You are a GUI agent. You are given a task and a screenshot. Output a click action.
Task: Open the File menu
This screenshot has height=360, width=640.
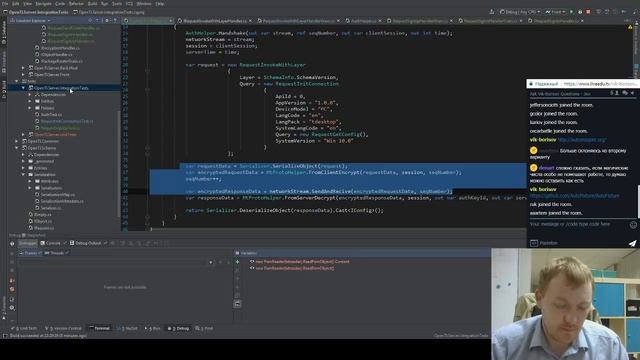tap(5, 4)
